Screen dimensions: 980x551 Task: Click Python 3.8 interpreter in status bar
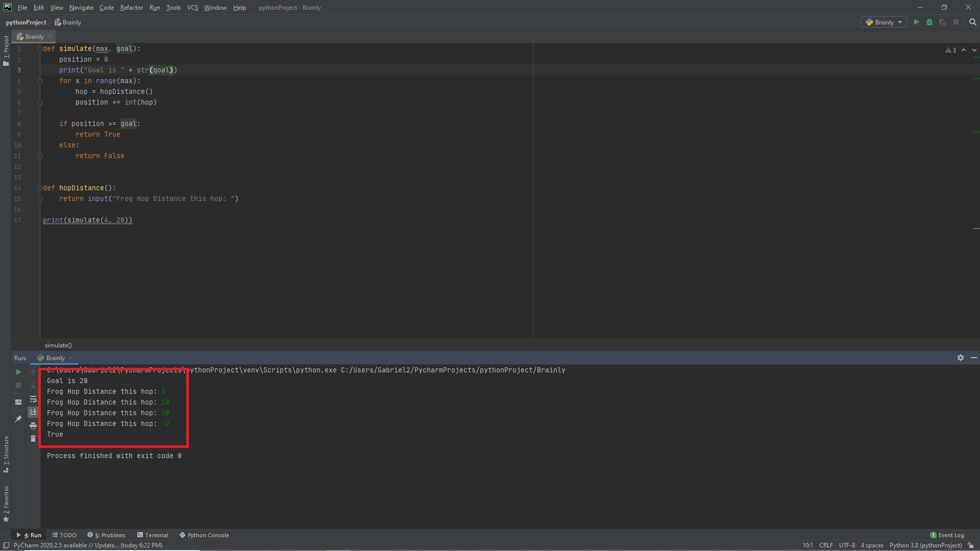click(925, 545)
